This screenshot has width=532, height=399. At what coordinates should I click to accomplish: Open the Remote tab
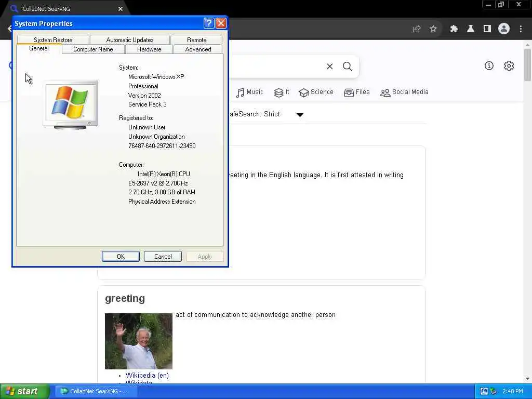[196, 39]
